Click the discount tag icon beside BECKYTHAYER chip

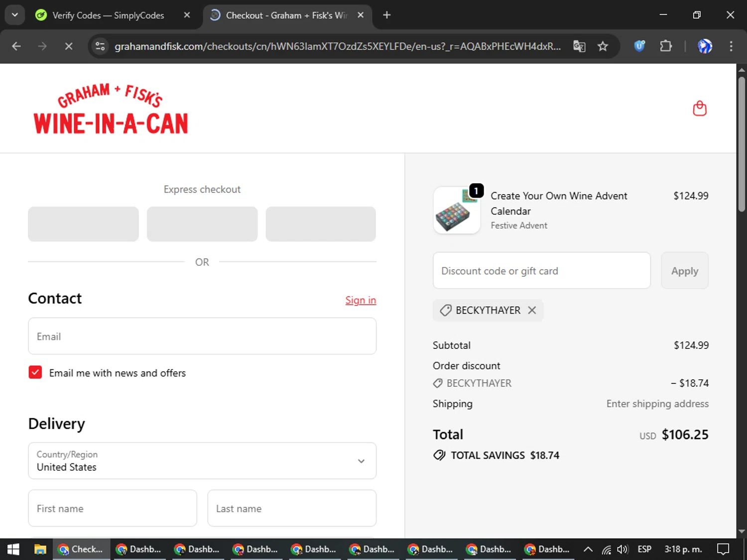click(x=445, y=310)
